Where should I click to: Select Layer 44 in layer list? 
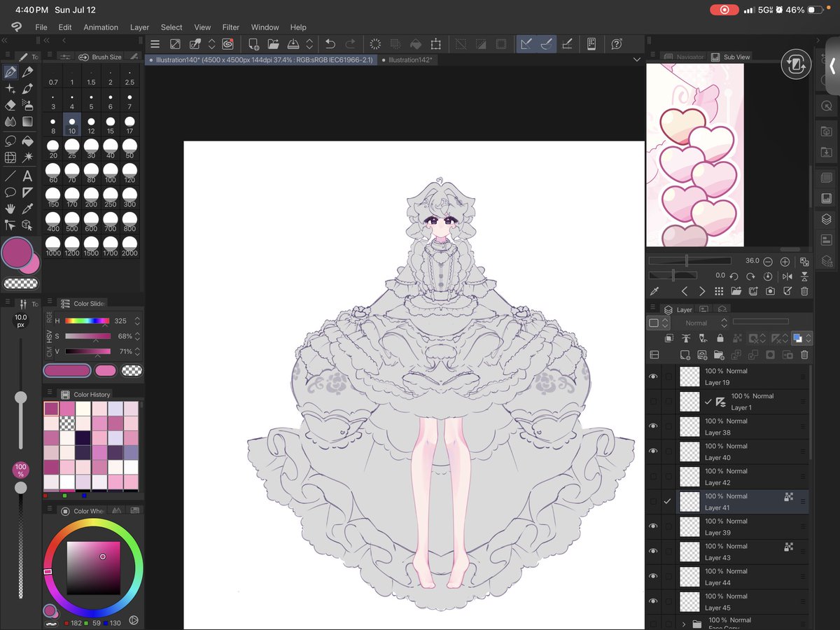point(743,577)
